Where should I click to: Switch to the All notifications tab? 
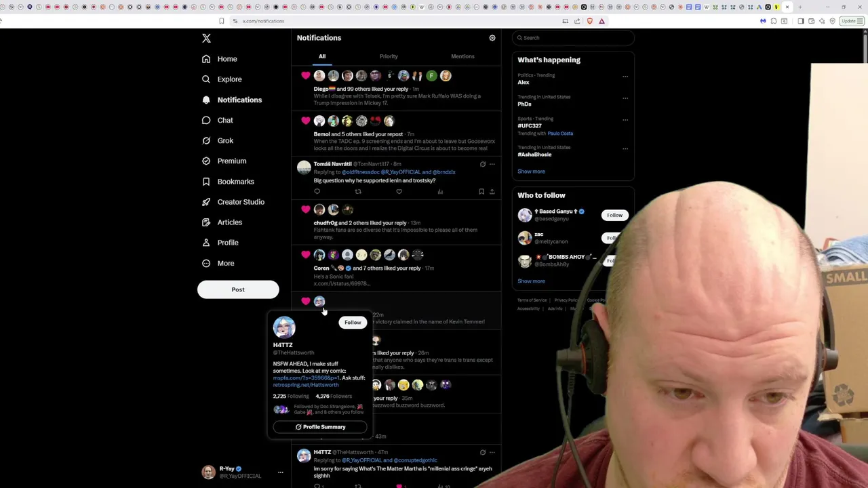click(322, 56)
